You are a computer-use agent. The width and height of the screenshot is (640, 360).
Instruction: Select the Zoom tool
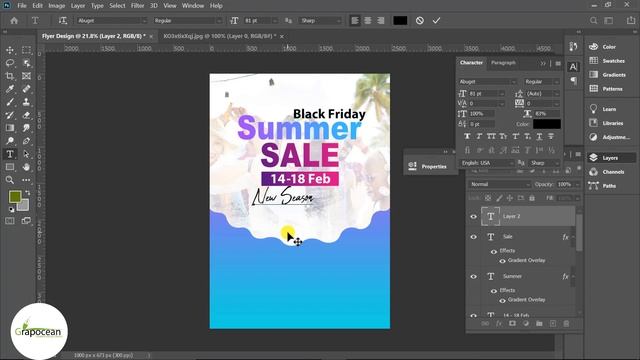tap(10, 180)
